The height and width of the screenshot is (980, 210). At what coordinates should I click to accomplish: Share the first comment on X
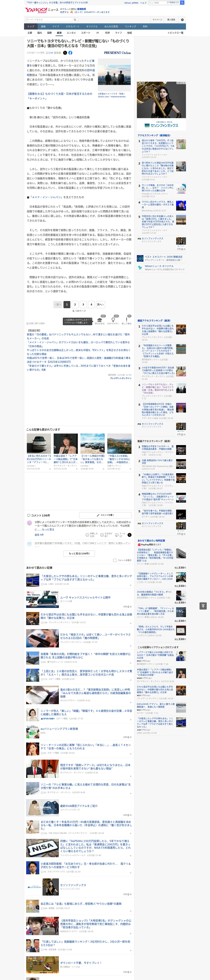click(130, 535)
